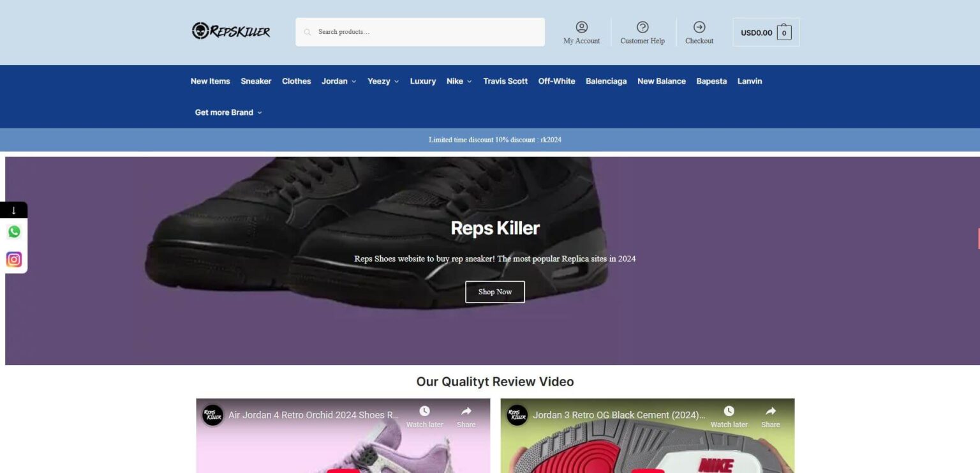Image resolution: width=980 pixels, height=473 pixels.
Task: Open the Balenciaga brand link
Action: tap(605, 81)
